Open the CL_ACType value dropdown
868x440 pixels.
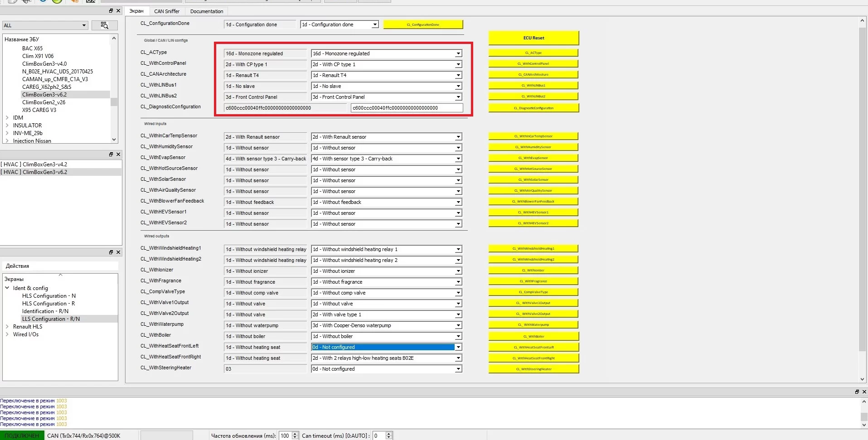(x=458, y=53)
